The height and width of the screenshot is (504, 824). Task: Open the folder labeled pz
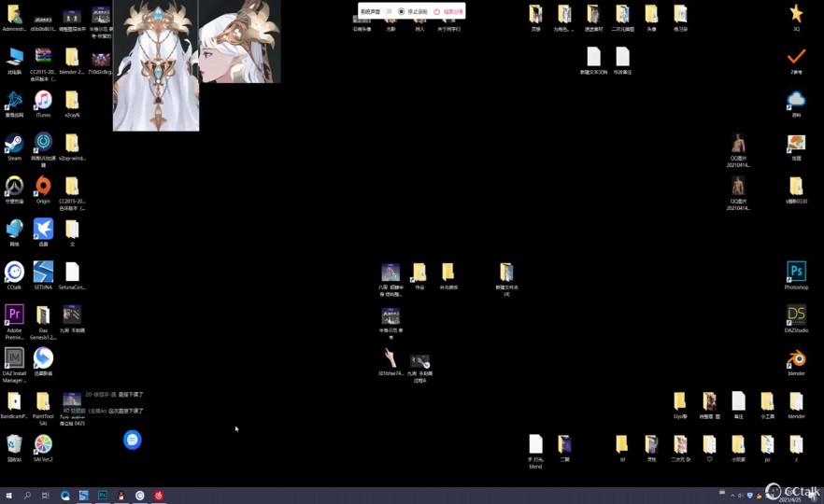(x=767, y=448)
